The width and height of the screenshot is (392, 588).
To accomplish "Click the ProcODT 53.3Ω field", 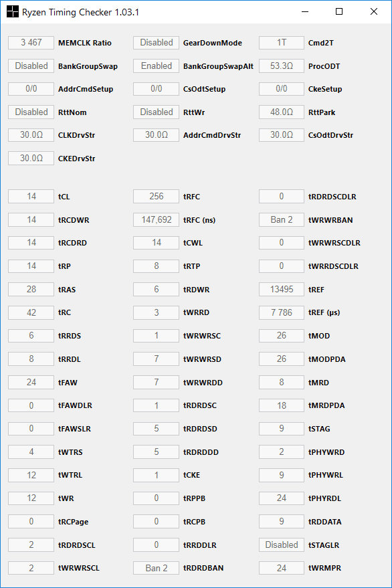I will pos(282,66).
